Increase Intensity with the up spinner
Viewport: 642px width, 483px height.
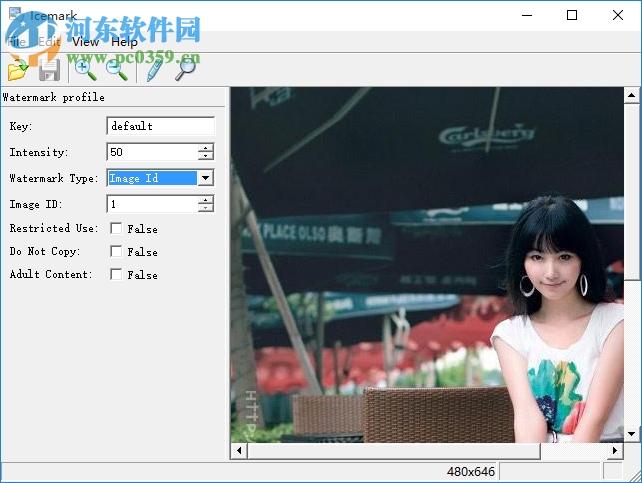[x=206, y=148]
